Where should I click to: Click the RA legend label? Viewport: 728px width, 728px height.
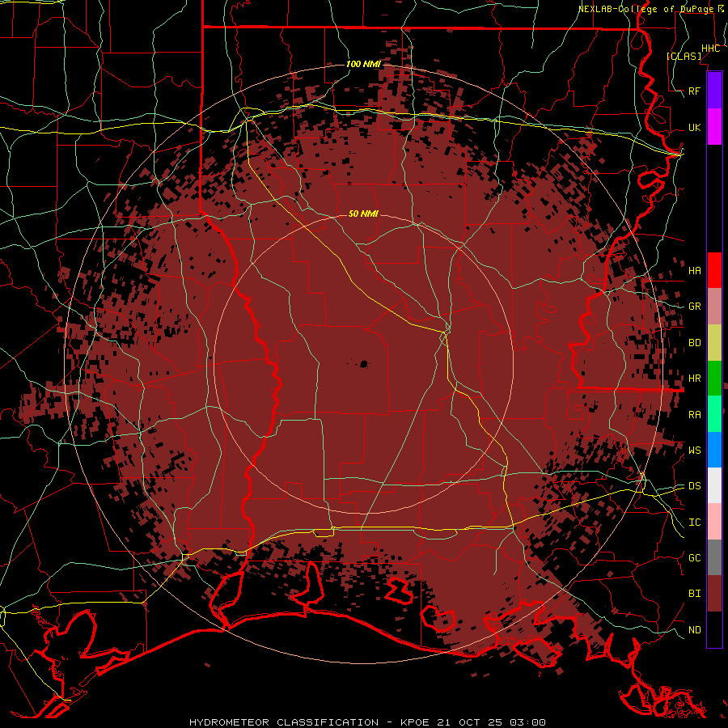coord(694,415)
